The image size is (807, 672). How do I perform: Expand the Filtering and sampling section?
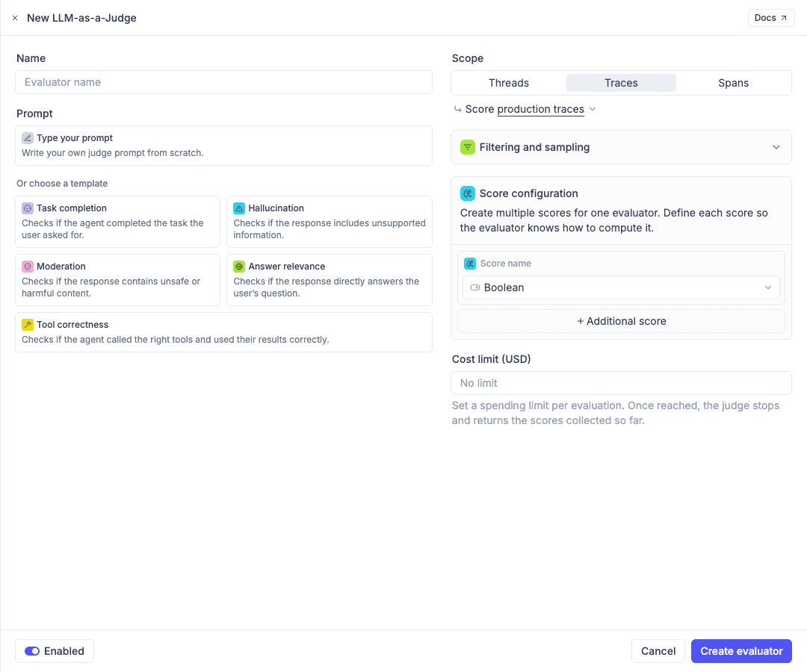[x=621, y=147]
